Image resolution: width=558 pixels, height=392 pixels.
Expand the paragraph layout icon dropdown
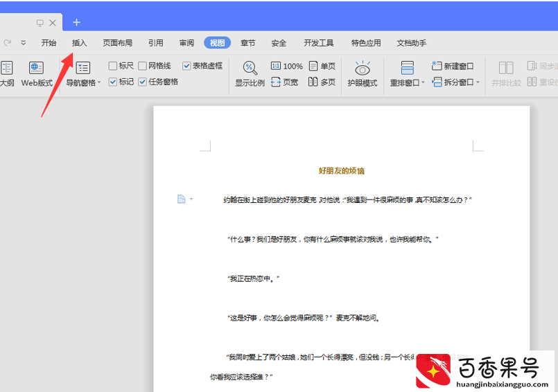[191, 199]
